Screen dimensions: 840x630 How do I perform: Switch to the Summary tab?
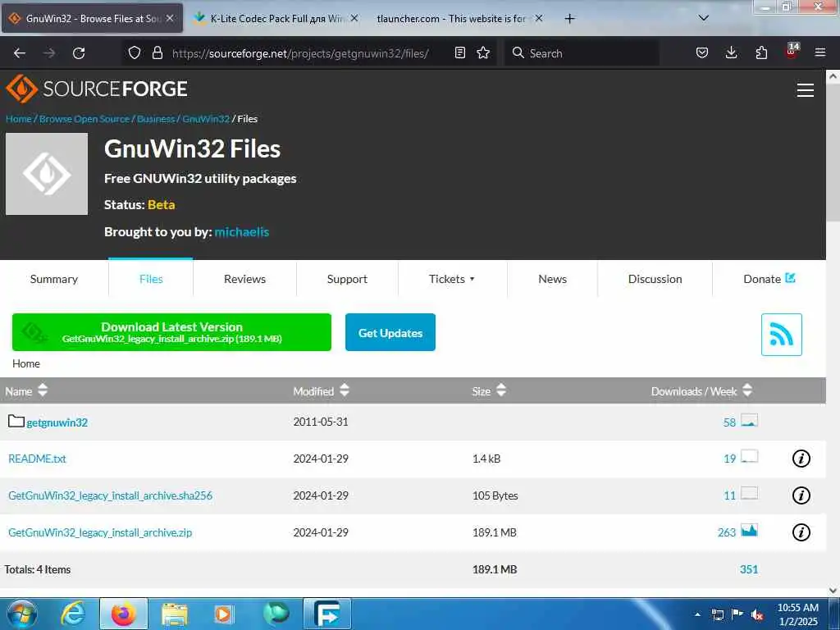click(53, 279)
